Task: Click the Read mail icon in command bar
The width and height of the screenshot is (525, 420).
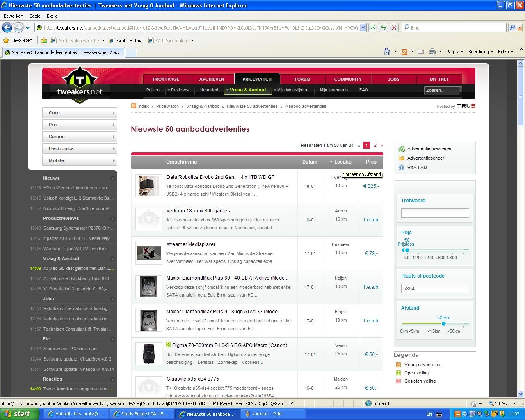Action: (x=421, y=52)
